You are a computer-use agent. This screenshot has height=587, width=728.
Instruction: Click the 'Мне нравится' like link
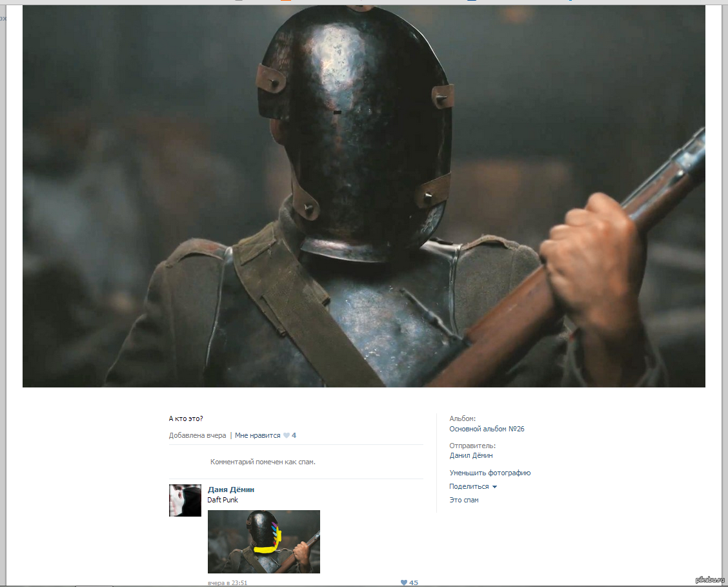coord(258,436)
